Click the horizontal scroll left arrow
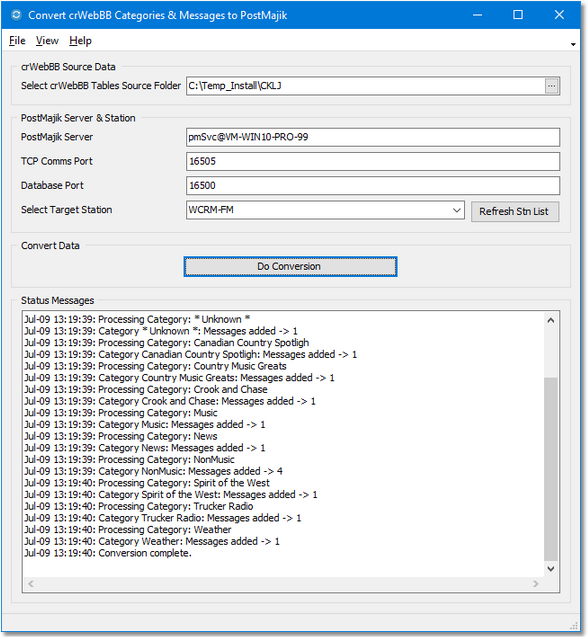Viewport: 588px width, 639px height. pos(31,584)
